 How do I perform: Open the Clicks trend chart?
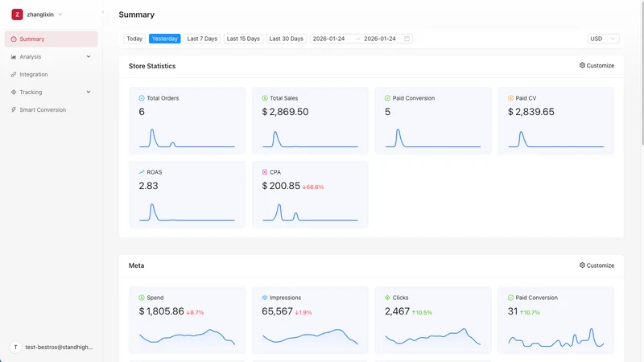point(433,336)
